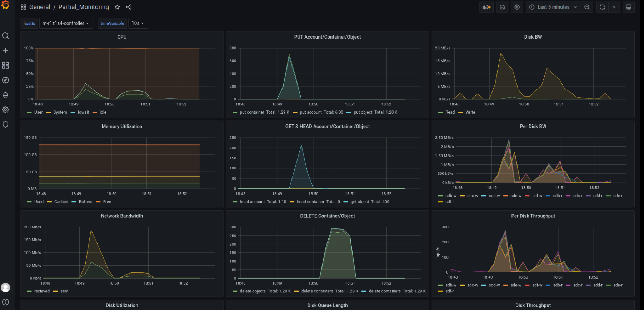Open the CPU panel title menu
Viewport: 644px width, 310px height.
click(122, 37)
